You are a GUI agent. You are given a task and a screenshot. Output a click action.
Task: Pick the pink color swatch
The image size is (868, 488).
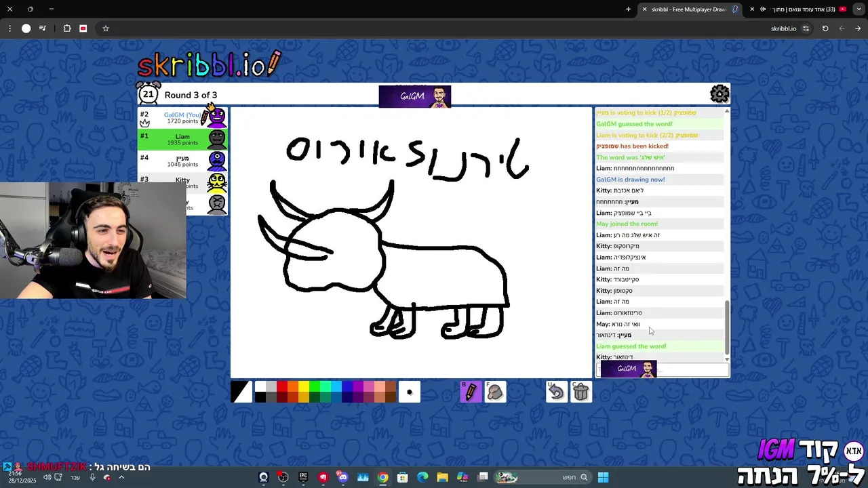point(369,386)
